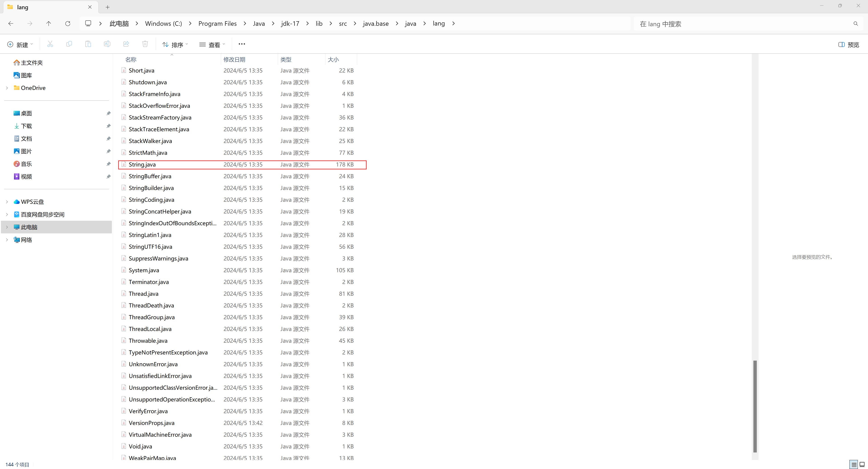Click the Delete trash icon
The image size is (868, 469).
coord(145,44)
